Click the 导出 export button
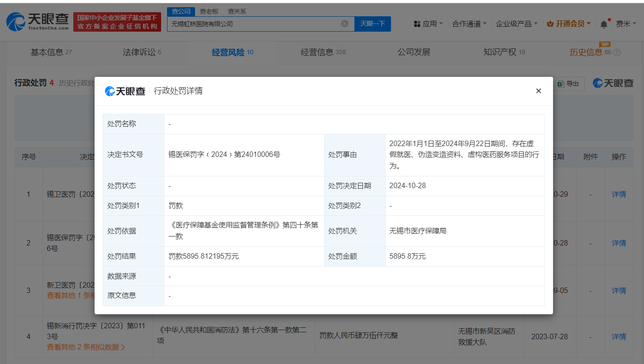 coord(568,84)
